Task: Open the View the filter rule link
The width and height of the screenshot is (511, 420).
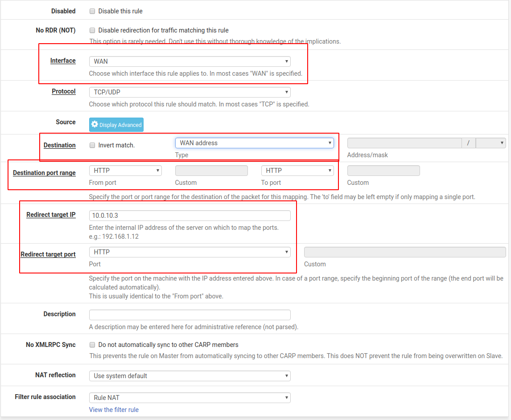Action: [x=114, y=410]
